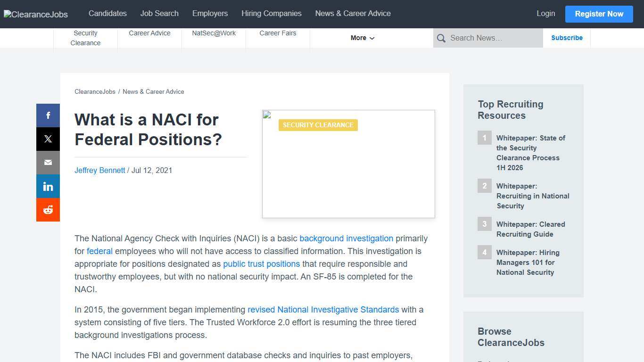This screenshot has width=644, height=362.
Task: Share article on Facebook
Action: pos(48,115)
